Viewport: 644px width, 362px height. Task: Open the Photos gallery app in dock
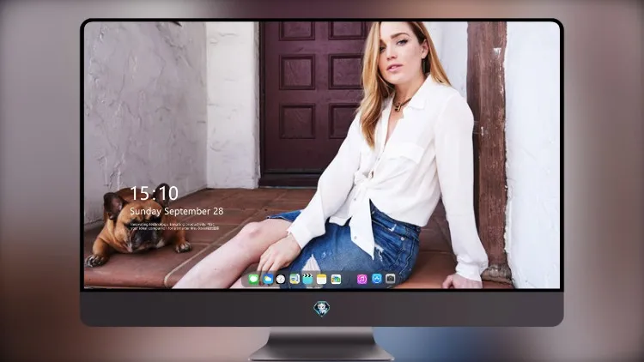[x=336, y=279]
